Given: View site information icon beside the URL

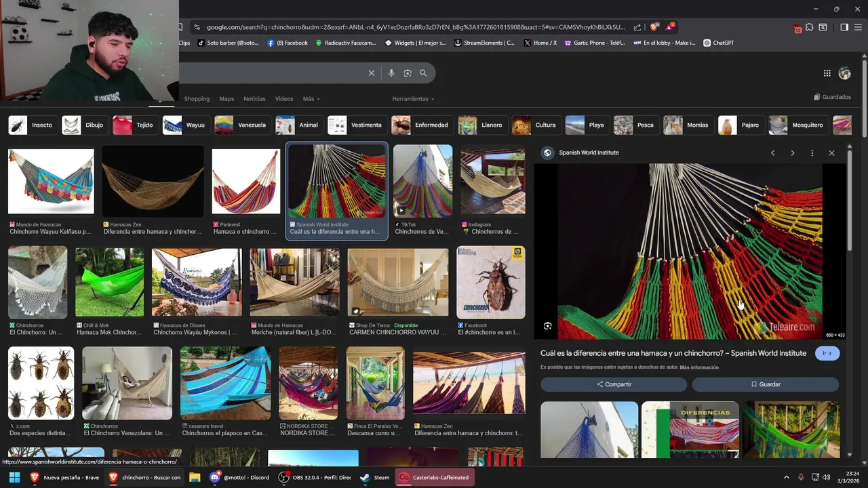Looking at the screenshot, I should coord(197,27).
